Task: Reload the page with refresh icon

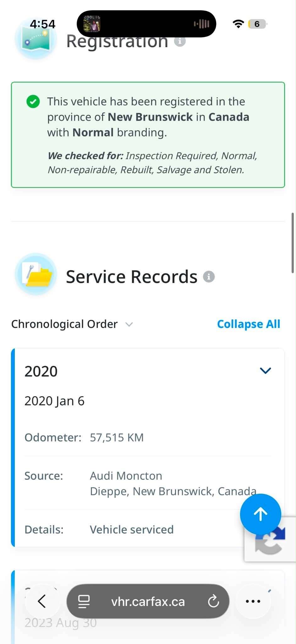Action: (213, 601)
